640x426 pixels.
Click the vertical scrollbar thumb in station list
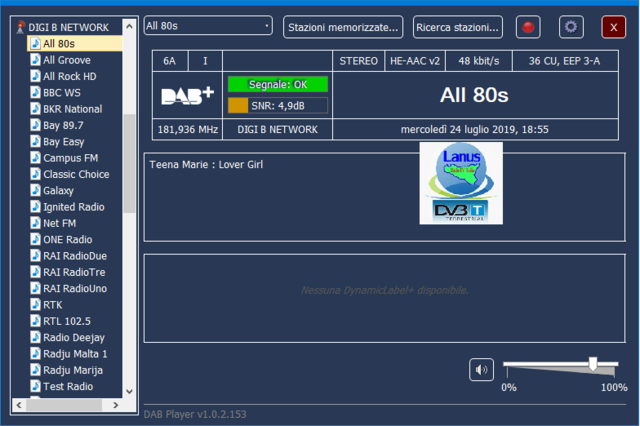coord(129,164)
